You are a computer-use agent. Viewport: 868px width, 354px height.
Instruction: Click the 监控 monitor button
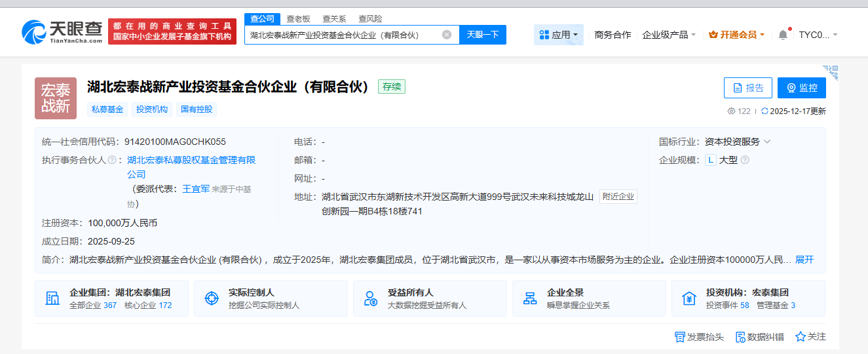pyautogui.click(x=801, y=88)
